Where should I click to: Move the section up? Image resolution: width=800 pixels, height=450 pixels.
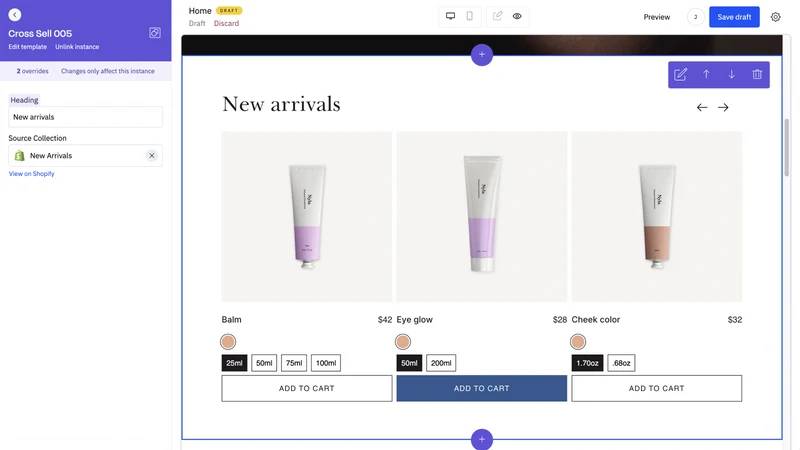[706, 74]
